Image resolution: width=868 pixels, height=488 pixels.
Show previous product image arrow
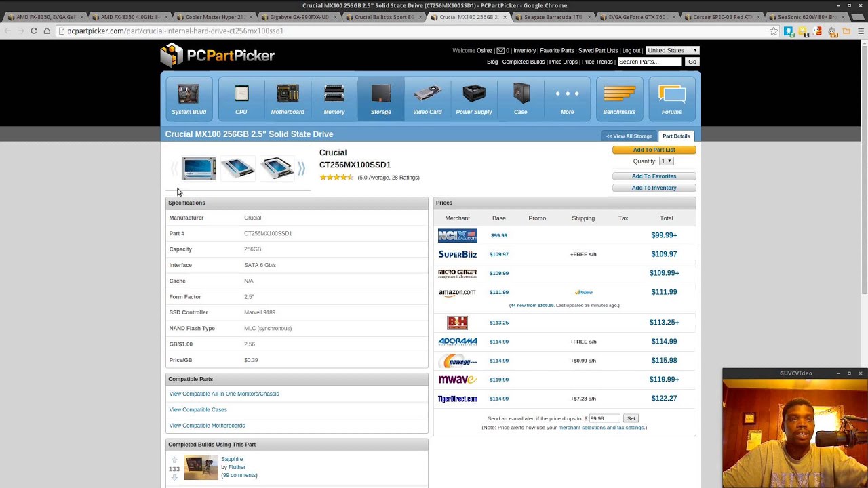coord(174,168)
